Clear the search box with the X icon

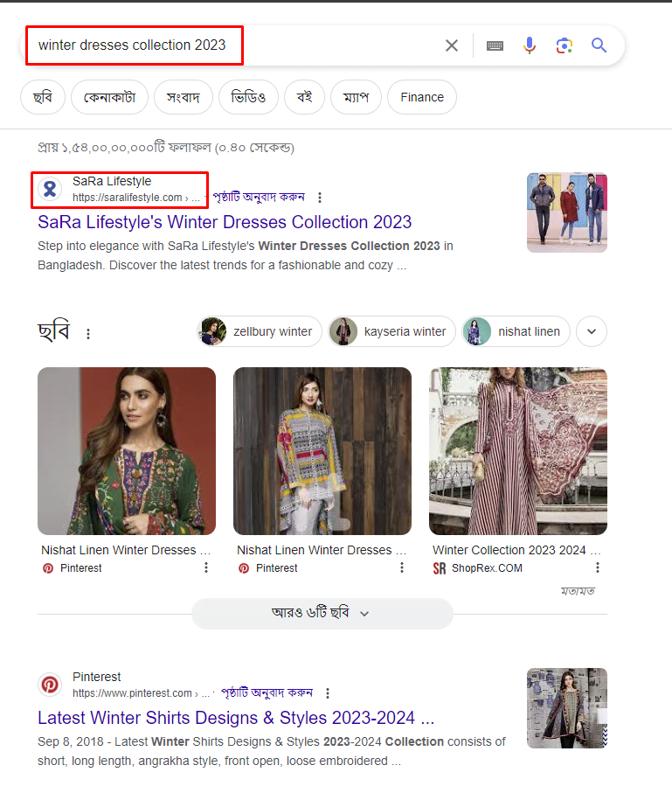[451, 46]
